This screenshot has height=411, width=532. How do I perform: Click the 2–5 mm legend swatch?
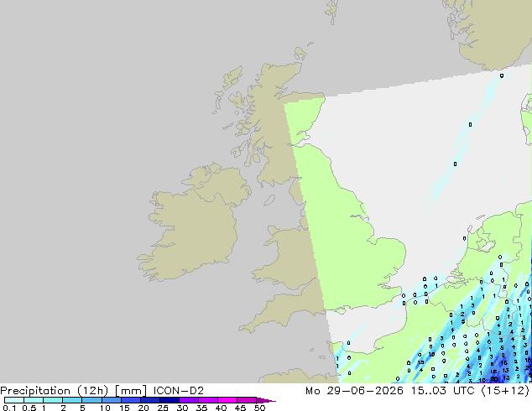click(x=72, y=400)
